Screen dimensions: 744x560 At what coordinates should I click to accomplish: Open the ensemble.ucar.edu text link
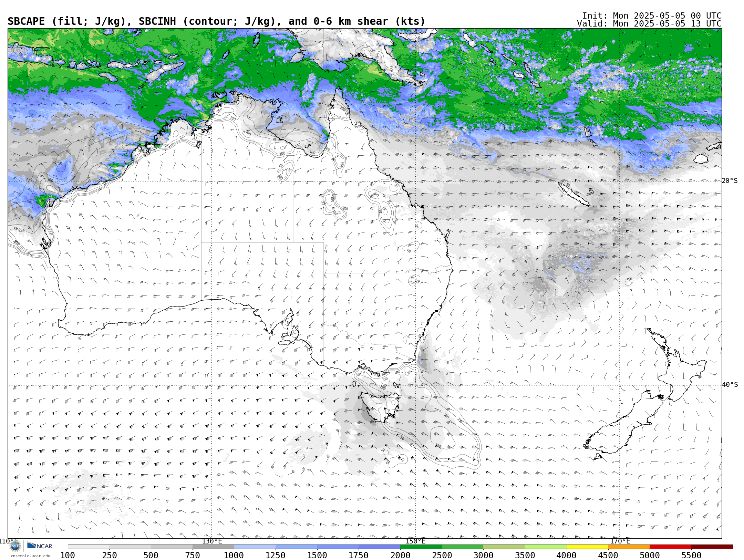point(30,556)
